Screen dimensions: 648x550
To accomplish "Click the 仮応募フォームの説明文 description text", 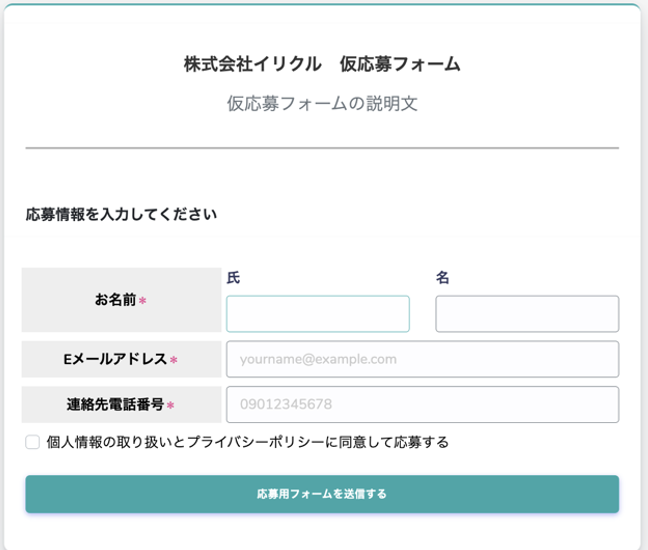I will point(322,103).
